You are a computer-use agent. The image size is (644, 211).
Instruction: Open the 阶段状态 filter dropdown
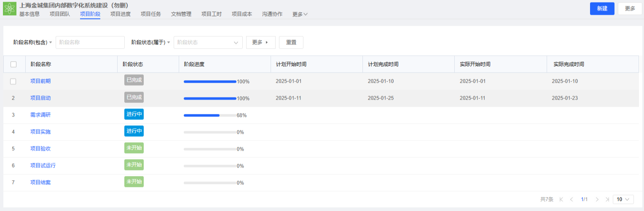[208, 42]
